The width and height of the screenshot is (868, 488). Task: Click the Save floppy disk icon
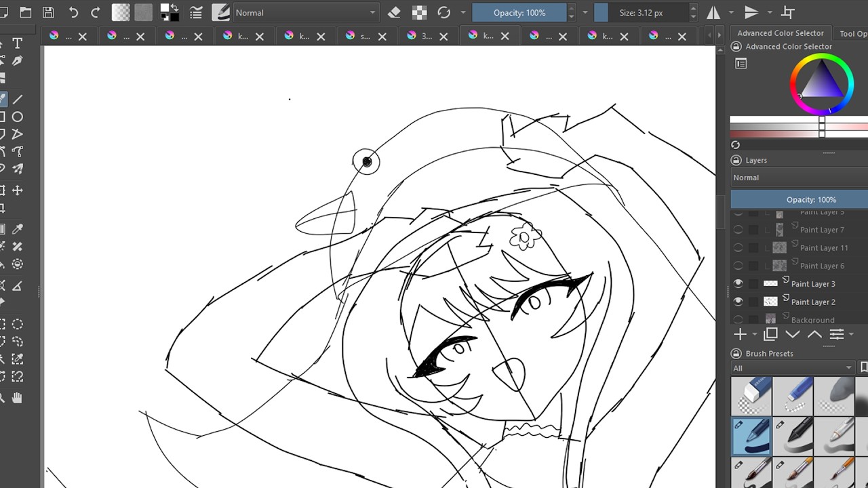pyautogui.click(x=48, y=12)
